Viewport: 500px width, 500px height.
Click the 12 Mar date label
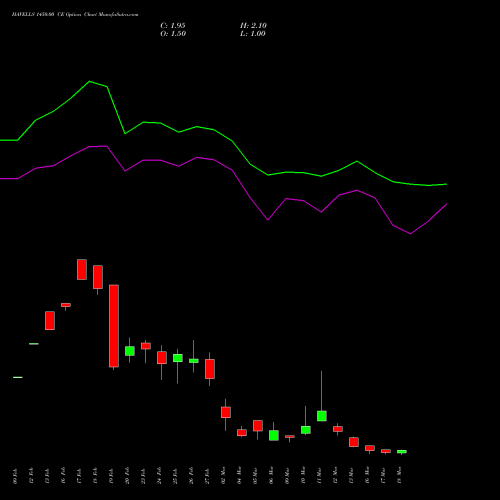tap(335, 476)
